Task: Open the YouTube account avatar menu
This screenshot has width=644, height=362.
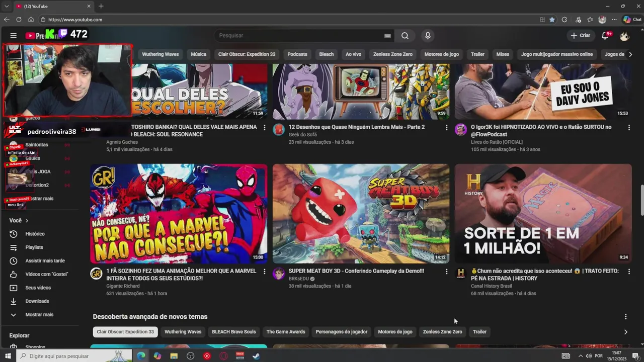Action: coord(624,36)
